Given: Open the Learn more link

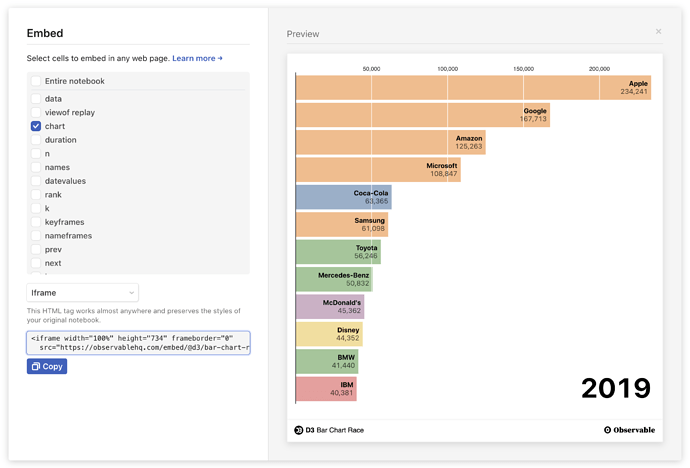Looking at the screenshot, I should [197, 59].
